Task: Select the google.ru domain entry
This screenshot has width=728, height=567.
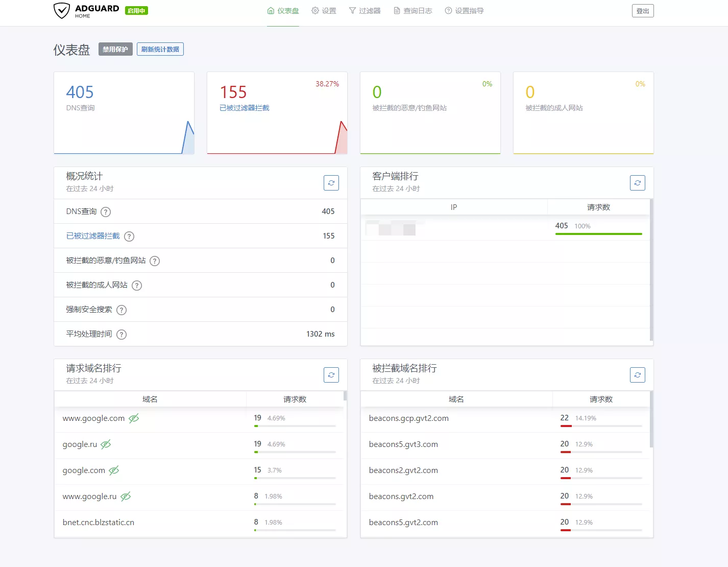Action: pyautogui.click(x=80, y=444)
